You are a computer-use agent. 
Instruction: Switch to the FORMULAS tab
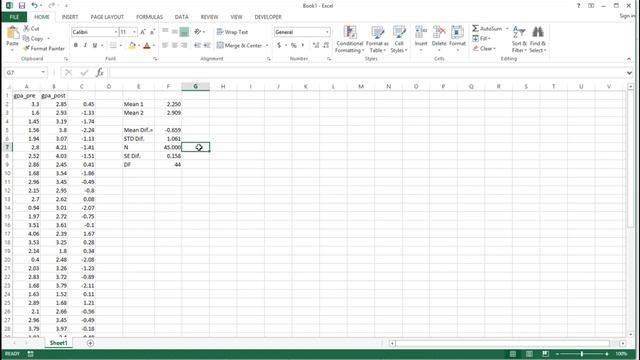pos(149,17)
